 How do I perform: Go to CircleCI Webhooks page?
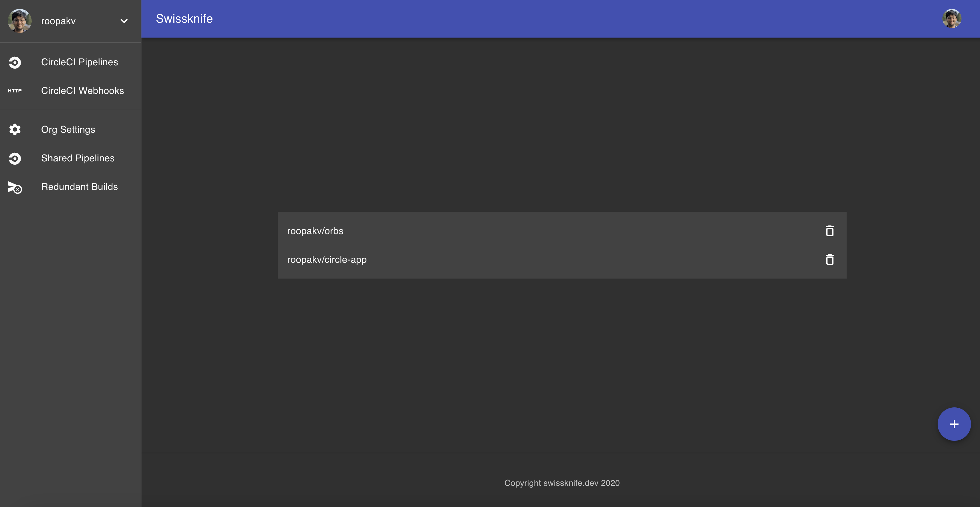coord(83,91)
